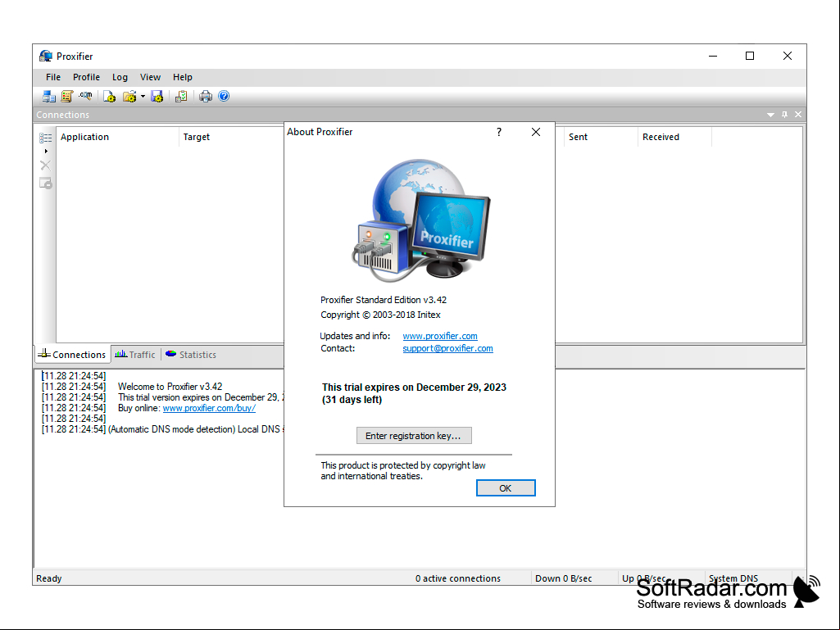The width and height of the screenshot is (840, 630).
Task: Click Enter registration key button
Action: pyautogui.click(x=414, y=436)
